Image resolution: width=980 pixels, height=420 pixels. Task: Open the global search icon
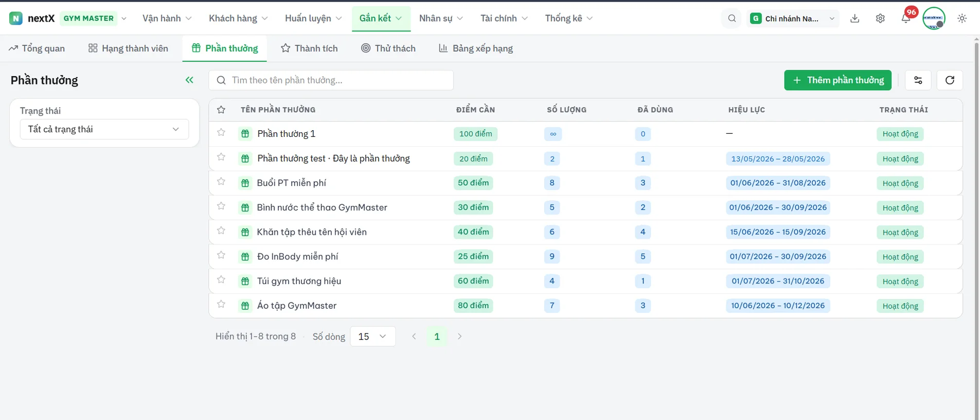point(732,19)
